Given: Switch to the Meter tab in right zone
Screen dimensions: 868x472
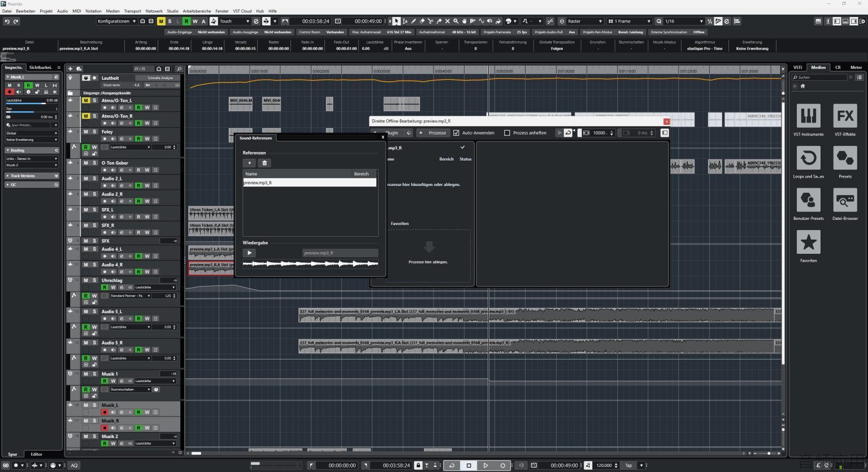Looking at the screenshot, I should [856, 67].
